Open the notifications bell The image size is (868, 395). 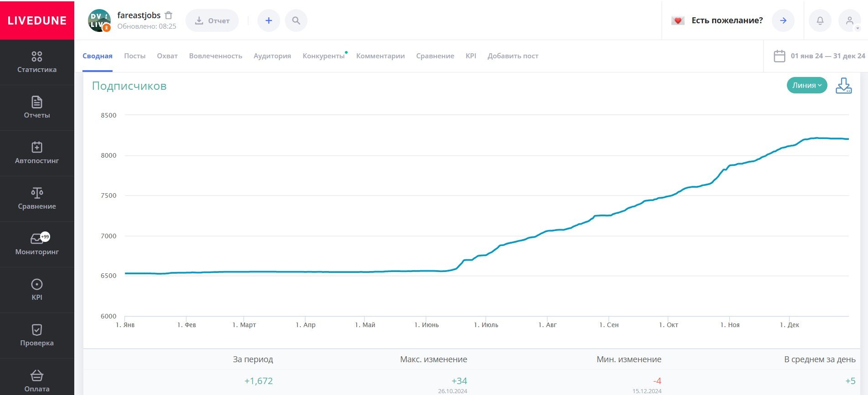820,21
